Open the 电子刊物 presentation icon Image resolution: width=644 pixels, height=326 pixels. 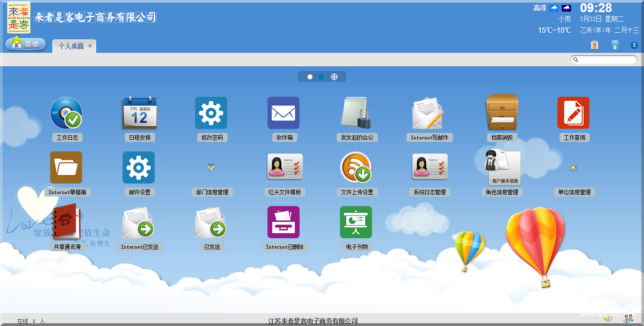point(356,222)
